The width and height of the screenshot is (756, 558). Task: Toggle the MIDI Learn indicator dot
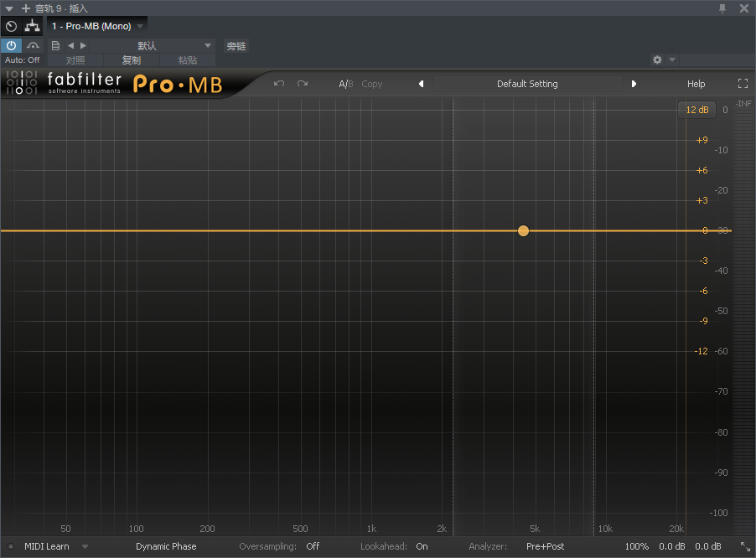tap(11, 546)
